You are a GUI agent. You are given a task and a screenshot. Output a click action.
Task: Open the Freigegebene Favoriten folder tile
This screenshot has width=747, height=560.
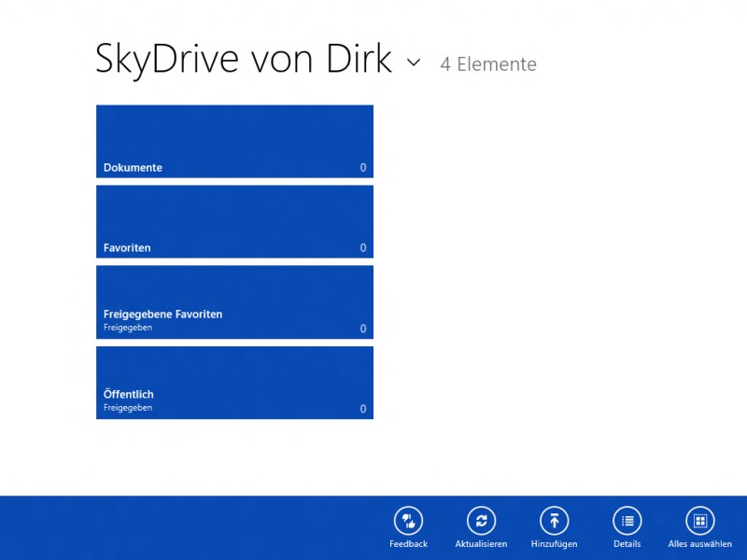(x=235, y=301)
